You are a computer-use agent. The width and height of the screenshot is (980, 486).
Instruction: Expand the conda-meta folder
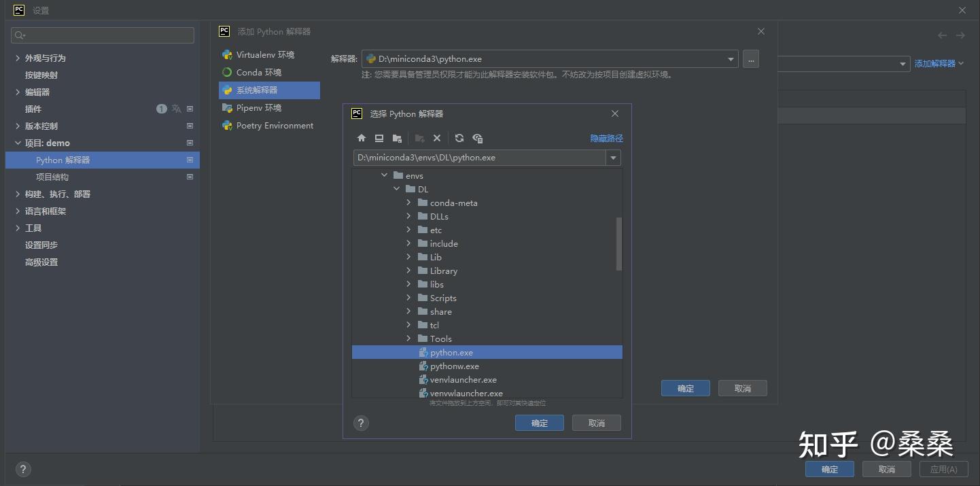click(x=408, y=203)
